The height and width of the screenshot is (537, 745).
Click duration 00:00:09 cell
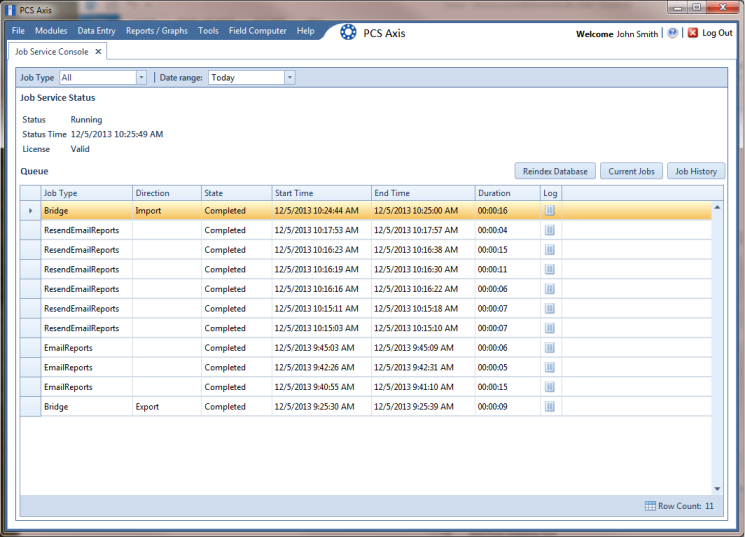507,406
